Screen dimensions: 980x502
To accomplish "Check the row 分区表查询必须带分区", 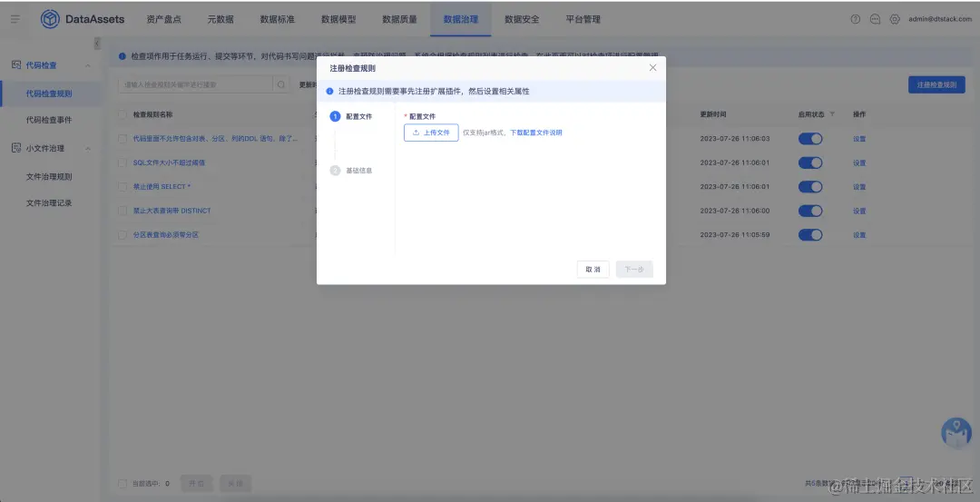I will click(x=122, y=234).
